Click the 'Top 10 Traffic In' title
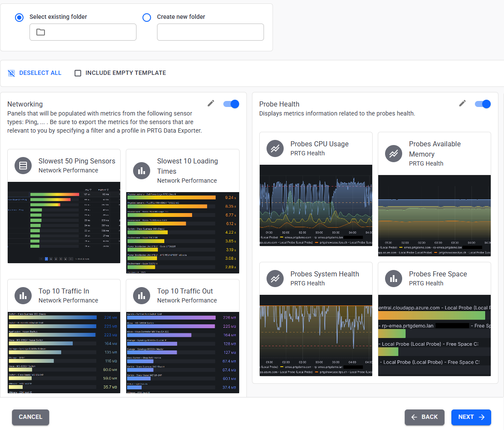This screenshot has width=504, height=430. pyautogui.click(x=64, y=291)
